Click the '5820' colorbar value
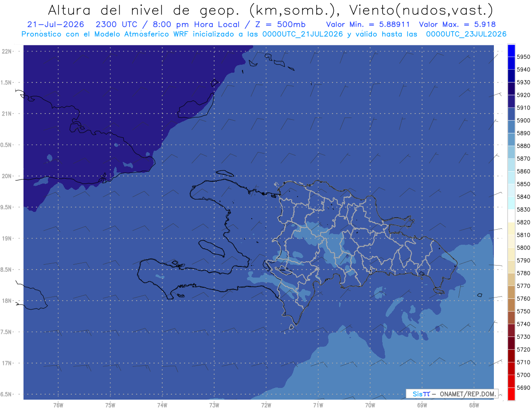Viewport: 532px width, 411px height. click(x=523, y=222)
